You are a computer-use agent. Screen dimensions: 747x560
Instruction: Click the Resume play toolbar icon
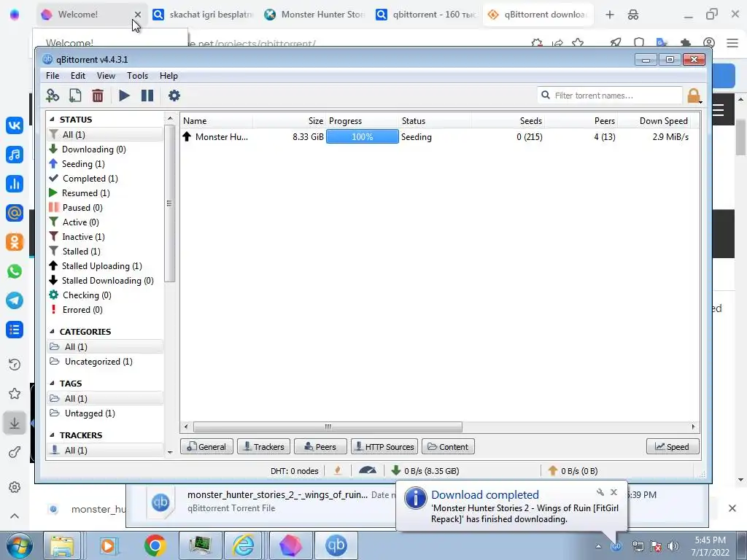tap(124, 96)
